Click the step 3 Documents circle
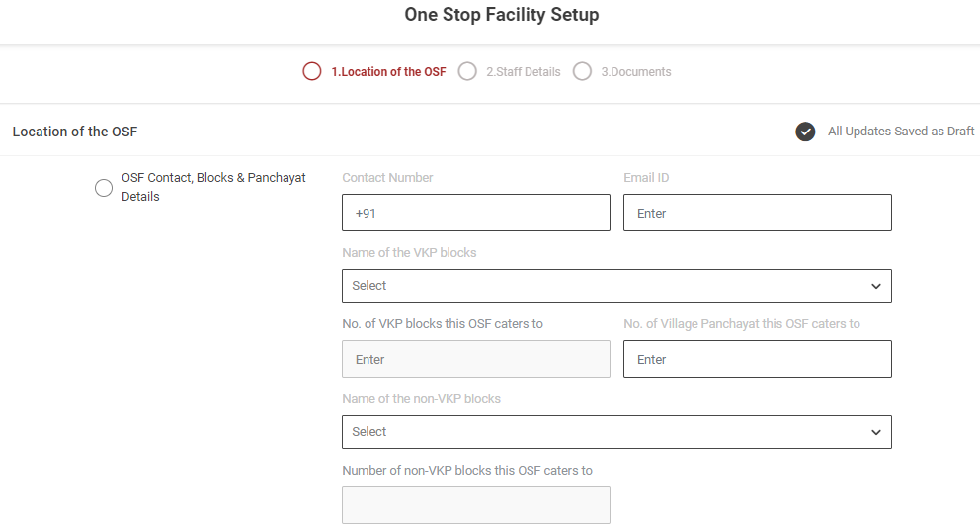The height and width of the screenshot is (526, 980). tap(582, 71)
